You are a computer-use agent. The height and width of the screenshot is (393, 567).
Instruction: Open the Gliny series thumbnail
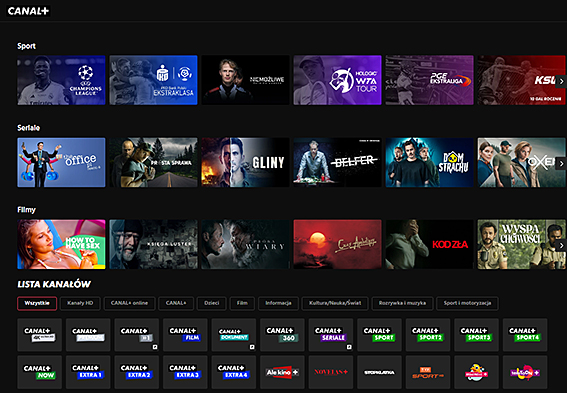point(245,162)
